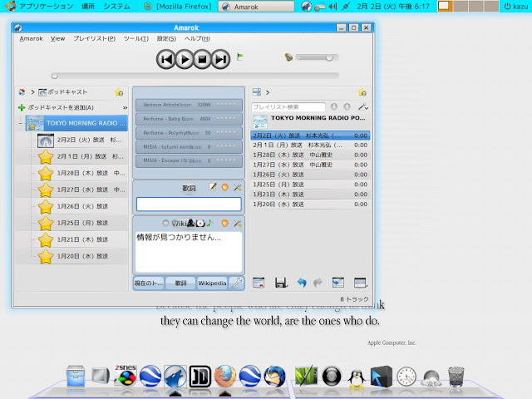Open the View menu

(x=57, y=39)
